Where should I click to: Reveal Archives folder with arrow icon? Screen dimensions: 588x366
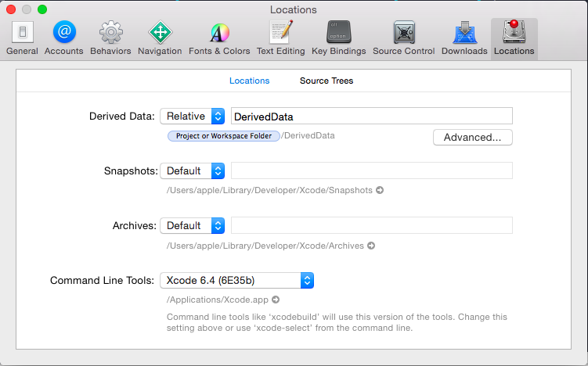[371, 246]
